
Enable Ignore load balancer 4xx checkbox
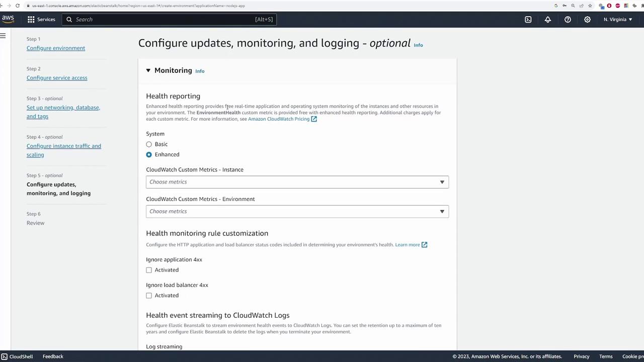(x=149, y=296)
